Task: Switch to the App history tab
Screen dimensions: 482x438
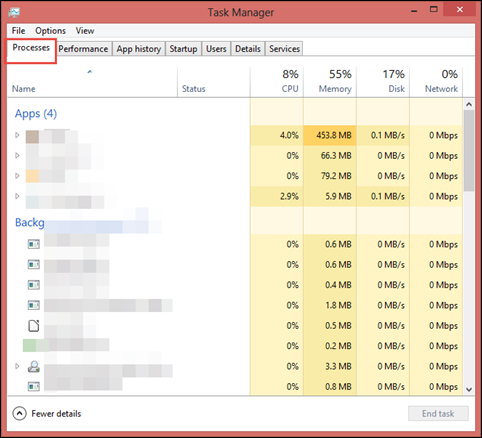Action: pyautogui.click(x=139, y=49)
